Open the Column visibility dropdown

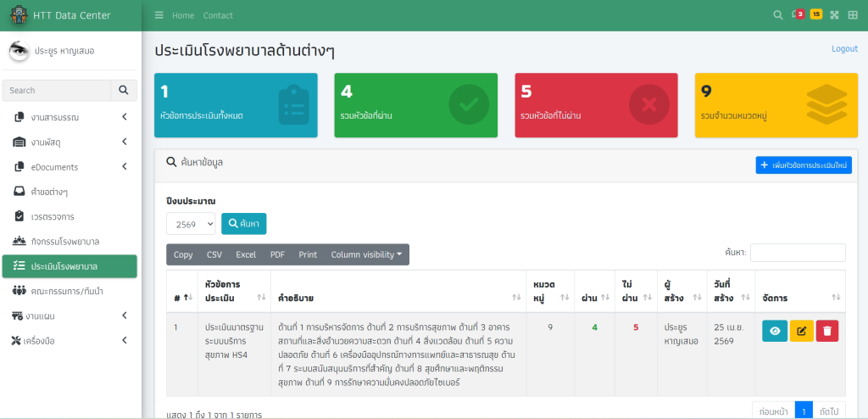(x=366, y=254)
